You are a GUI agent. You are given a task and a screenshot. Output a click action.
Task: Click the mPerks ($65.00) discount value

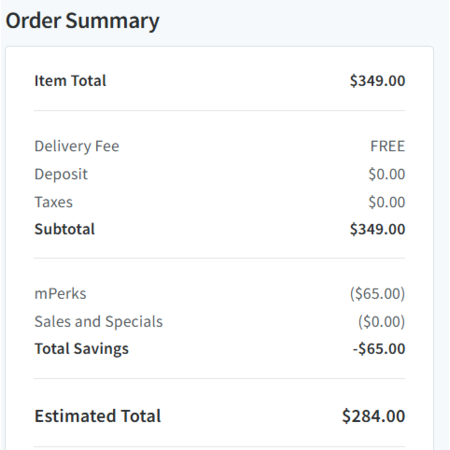377,294
